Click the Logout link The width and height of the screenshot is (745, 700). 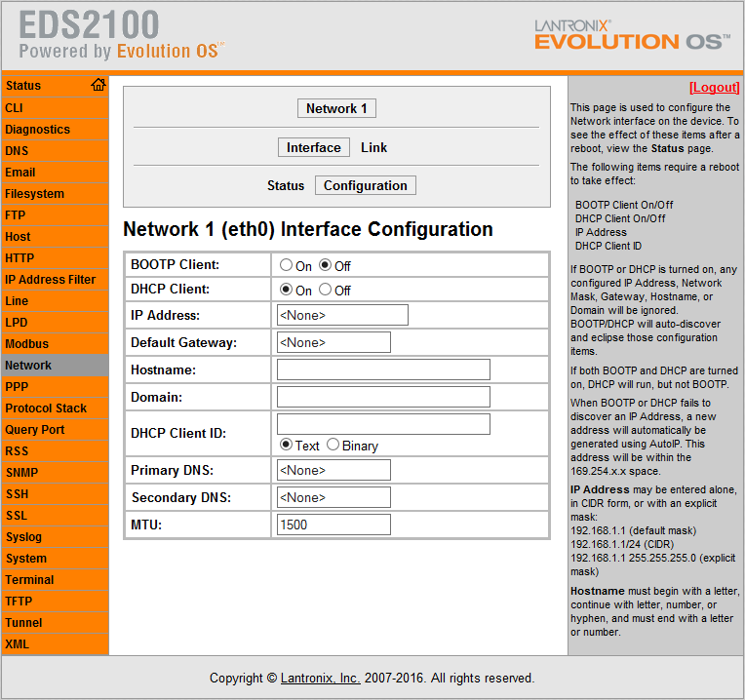click(714, 88)
